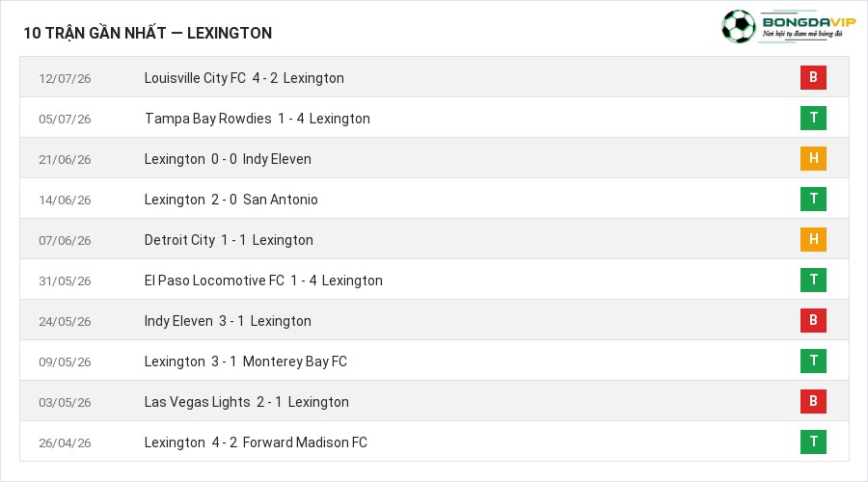Click the BongdaVIP soccer ball logo

(x=738, y=26)
